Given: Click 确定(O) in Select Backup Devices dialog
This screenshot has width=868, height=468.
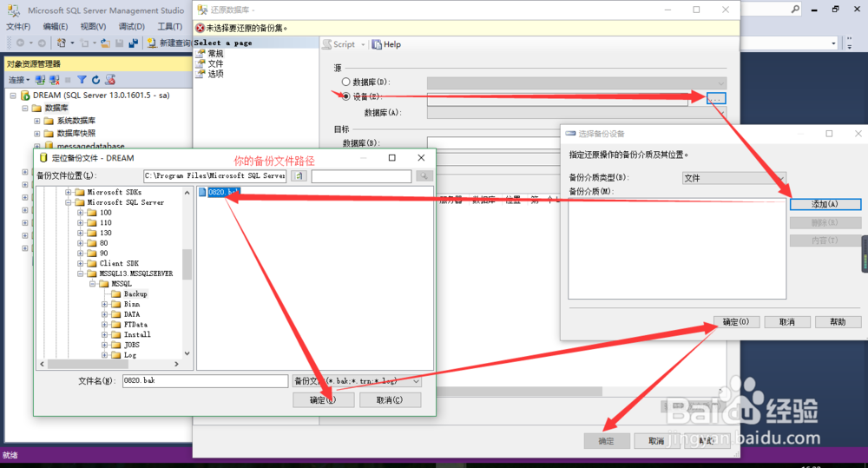Looking at the screenshot, I should (x=735, y=322).
